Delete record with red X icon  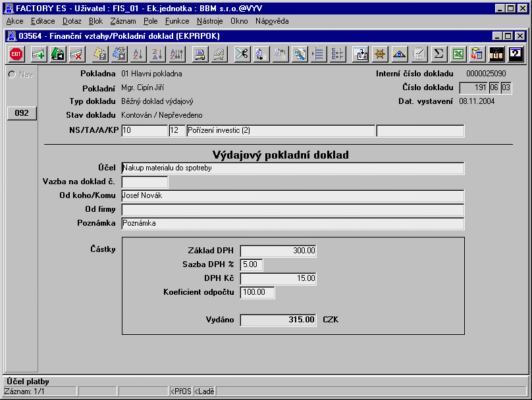[77, 54]
